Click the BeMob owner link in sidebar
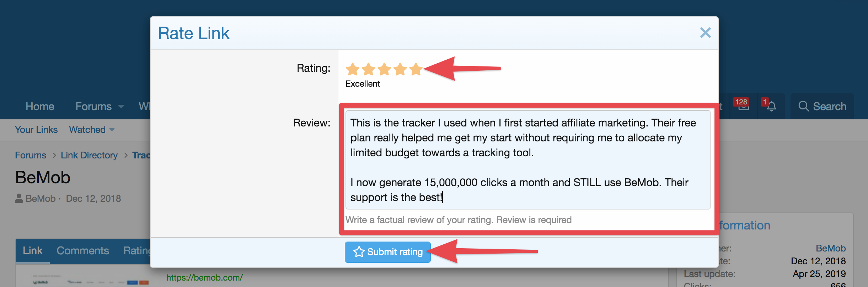This screenshot has height=287, width=868. click(831, 248)
